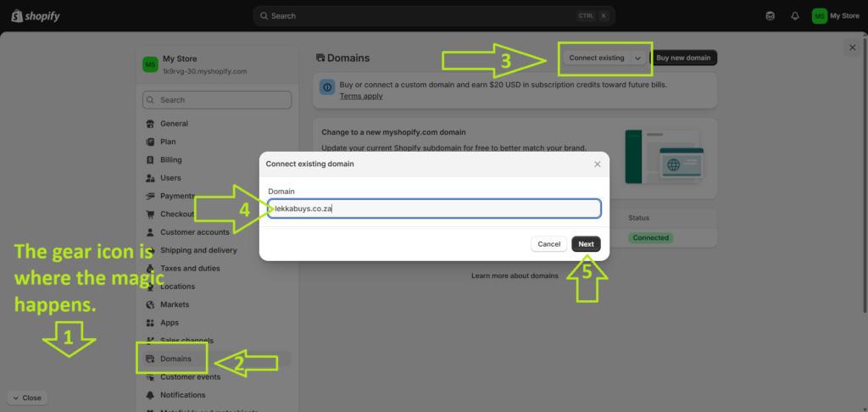Image resolution: width=868 pixels, height=412 pixels.
Task: Go to Shipping and delivery settings
Action: pyautogui.click(x=198, y=250)
